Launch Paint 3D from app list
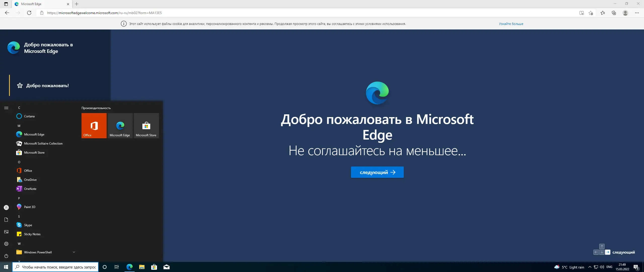This screenshot has width=644, height=272. coord(30,207)
